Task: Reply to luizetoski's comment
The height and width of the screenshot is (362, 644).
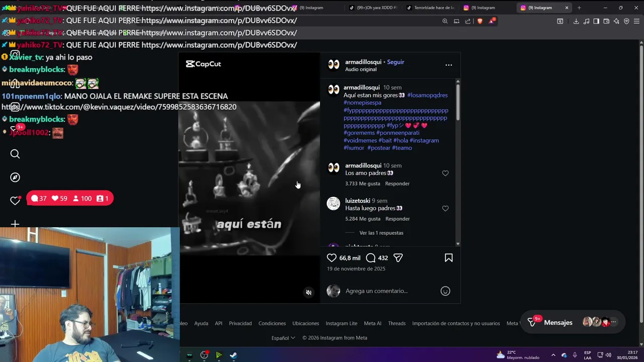Action: (397, 219)
